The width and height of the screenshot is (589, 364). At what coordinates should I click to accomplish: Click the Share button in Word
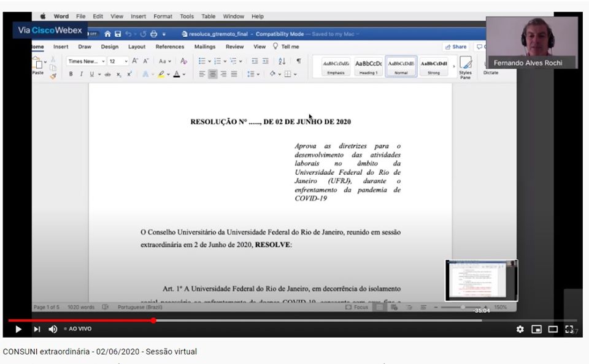click(456, 47)
